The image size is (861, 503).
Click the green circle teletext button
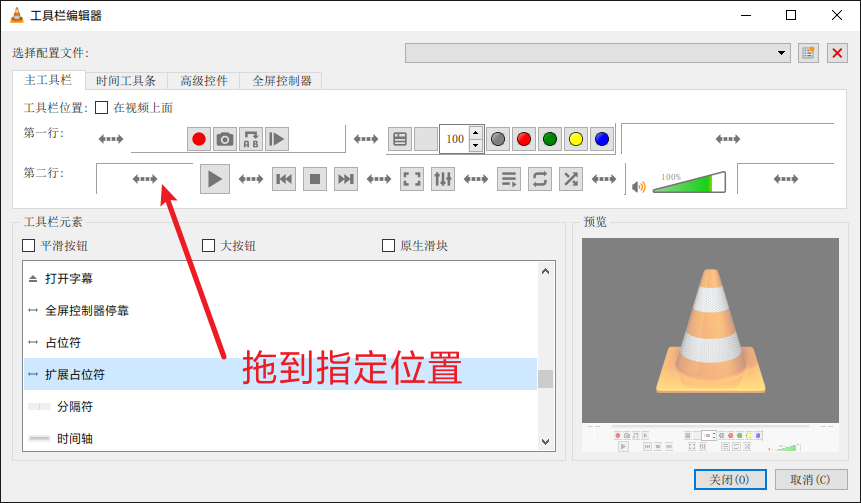point(550,139)
